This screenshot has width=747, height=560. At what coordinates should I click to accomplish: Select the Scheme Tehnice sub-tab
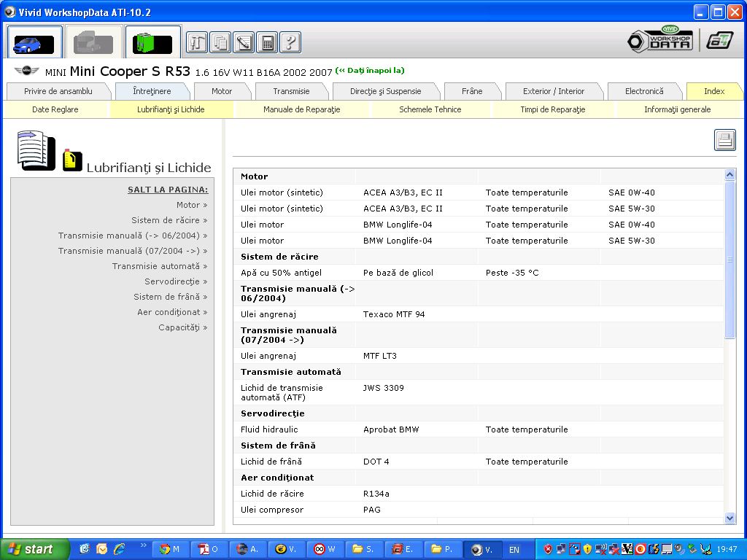tap(430, 109)
